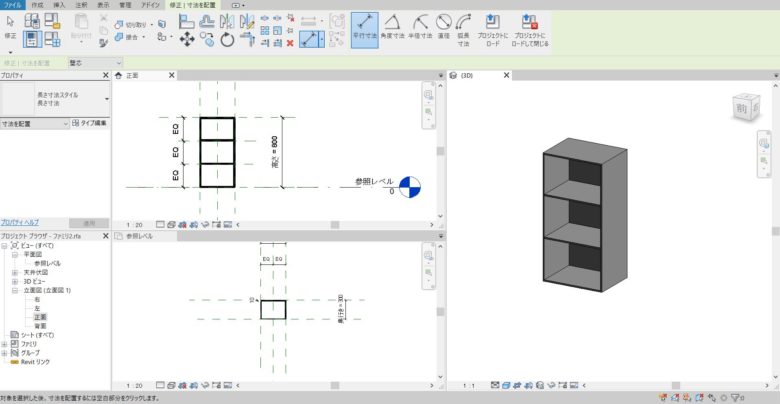Open the 寸法を配置 properties filter dropdown
This screenshot has height=404, width=780.
tap(66, 123)
